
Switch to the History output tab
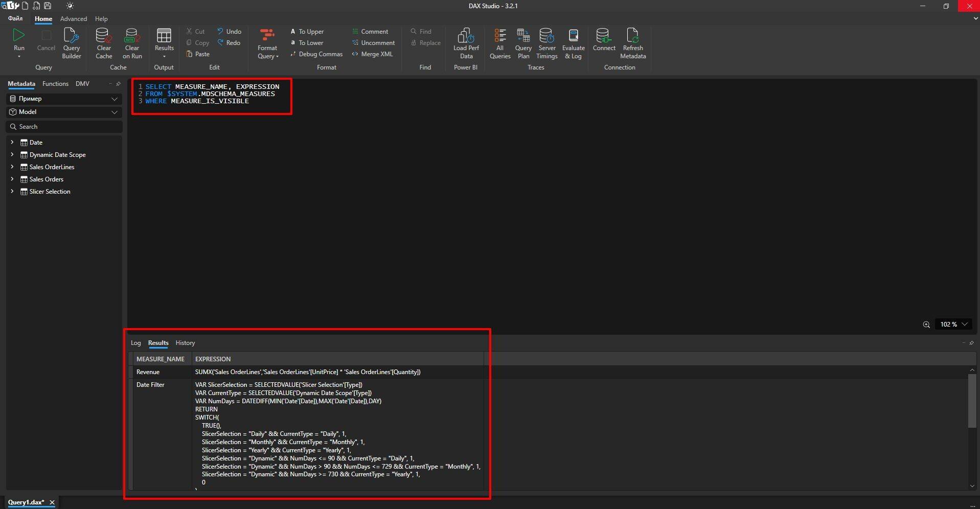tap(185, 343)
